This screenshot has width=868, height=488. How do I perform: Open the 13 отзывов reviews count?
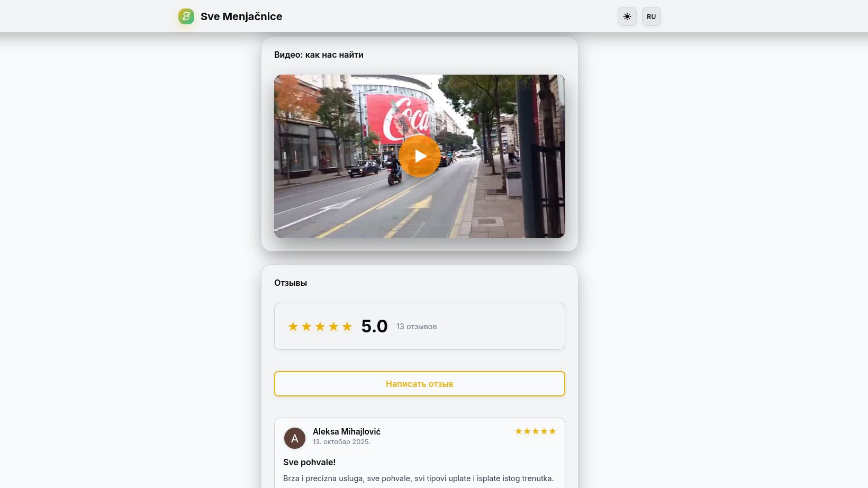[417, 327]
